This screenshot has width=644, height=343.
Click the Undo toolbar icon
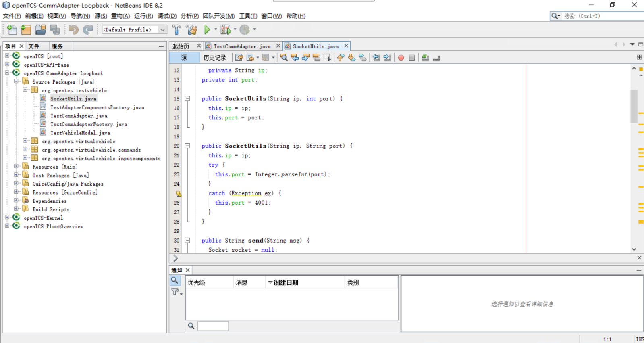click(73, 29)
